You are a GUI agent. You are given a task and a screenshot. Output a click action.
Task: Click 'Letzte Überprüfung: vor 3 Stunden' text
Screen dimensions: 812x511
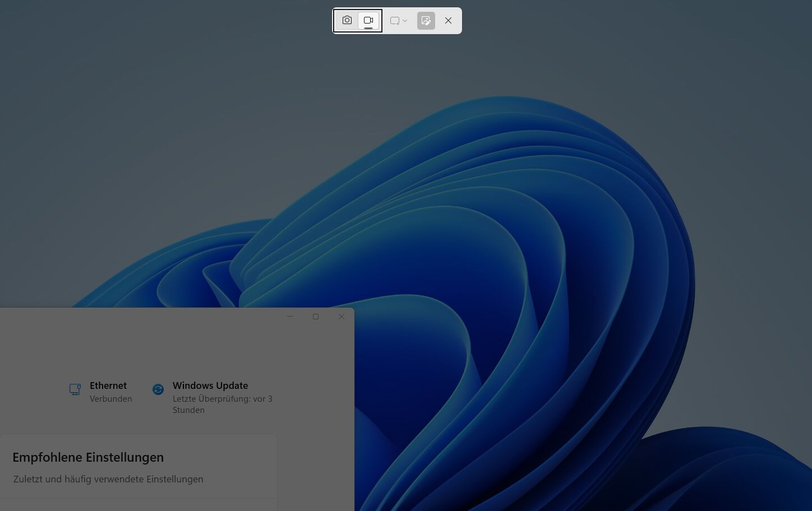(x=222, y=404)
